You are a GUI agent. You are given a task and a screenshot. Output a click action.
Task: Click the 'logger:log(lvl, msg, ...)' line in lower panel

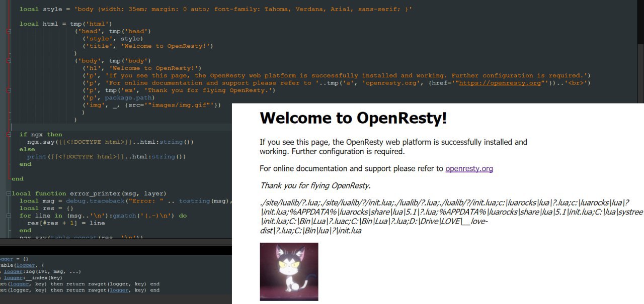(41, 271)
